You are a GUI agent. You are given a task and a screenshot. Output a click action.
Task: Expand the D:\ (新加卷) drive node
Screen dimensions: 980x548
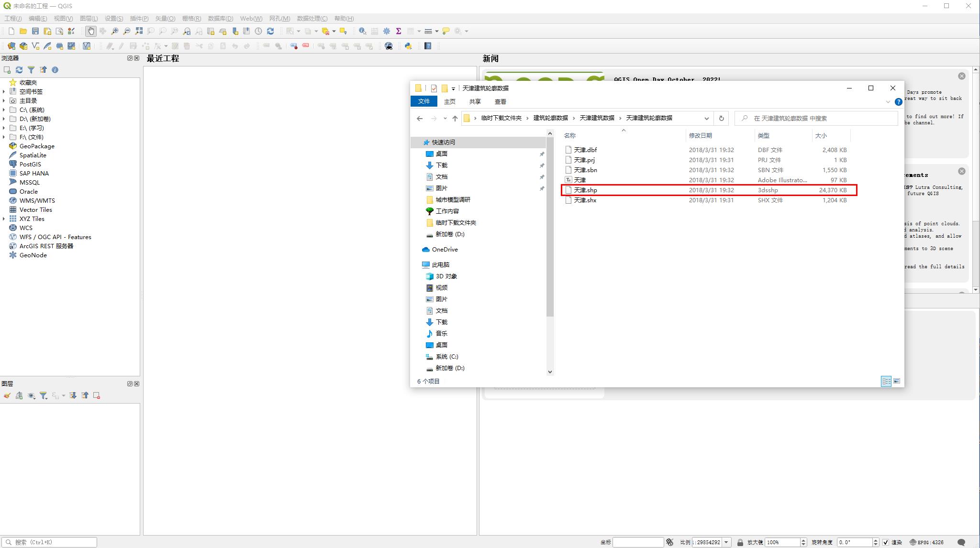coord(4,119)
